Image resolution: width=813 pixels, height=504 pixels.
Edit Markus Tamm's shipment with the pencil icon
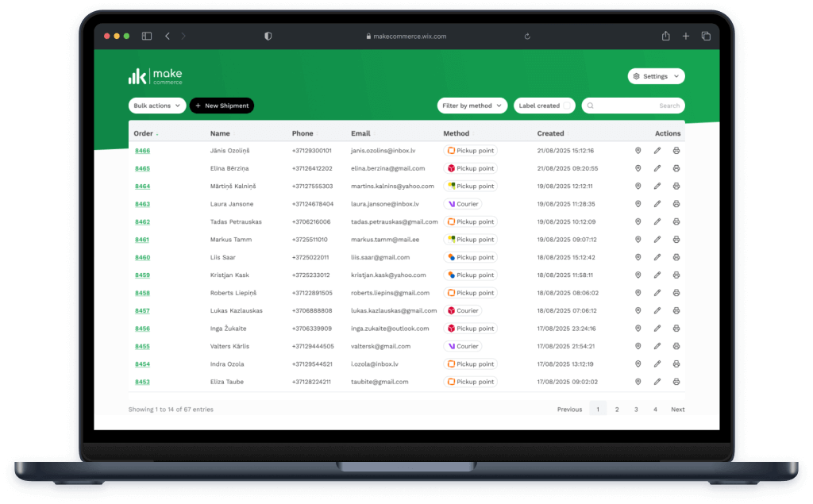pyautogui.click(x=657, y=240)
